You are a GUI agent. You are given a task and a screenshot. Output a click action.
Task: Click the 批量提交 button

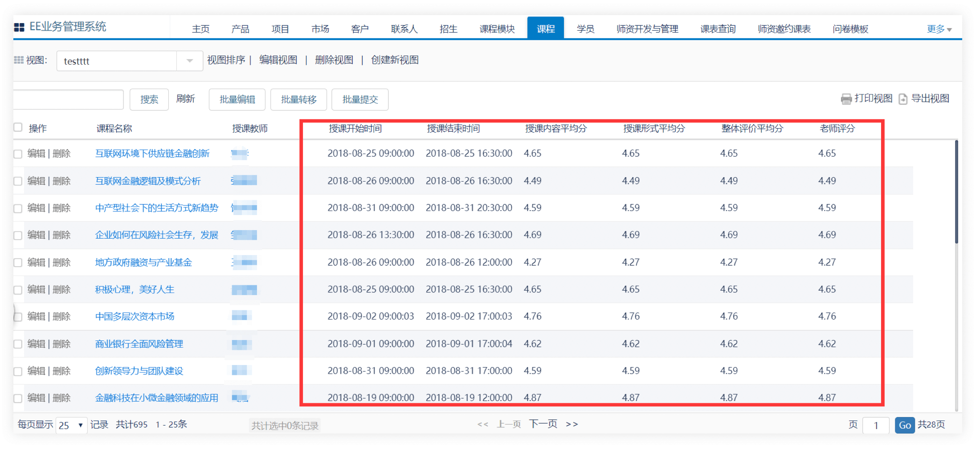pyautogui.click(x=360, y=99)
